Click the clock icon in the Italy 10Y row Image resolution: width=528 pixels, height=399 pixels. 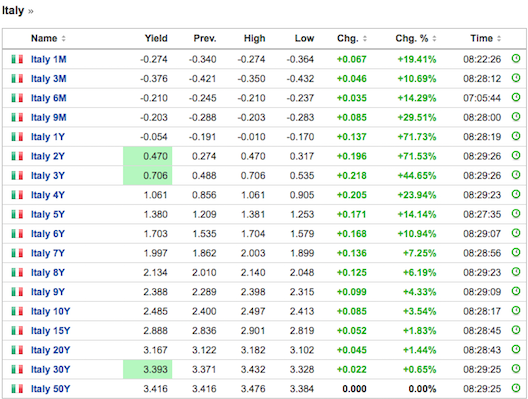516,311
